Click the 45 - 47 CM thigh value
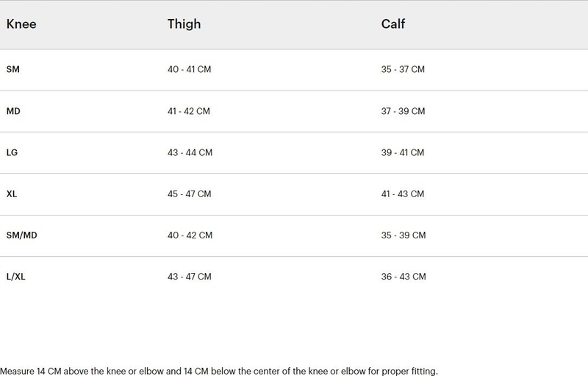588x376 pixels. coord(190,194)
